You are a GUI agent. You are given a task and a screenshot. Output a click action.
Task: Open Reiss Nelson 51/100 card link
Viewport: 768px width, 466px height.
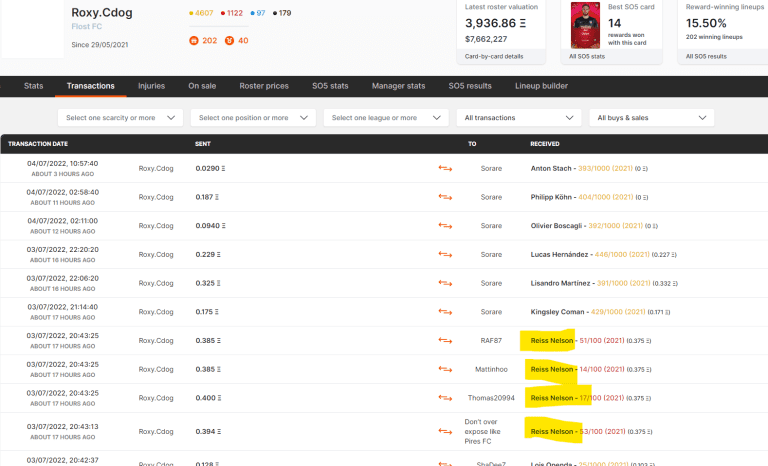[x=577, y=341]
